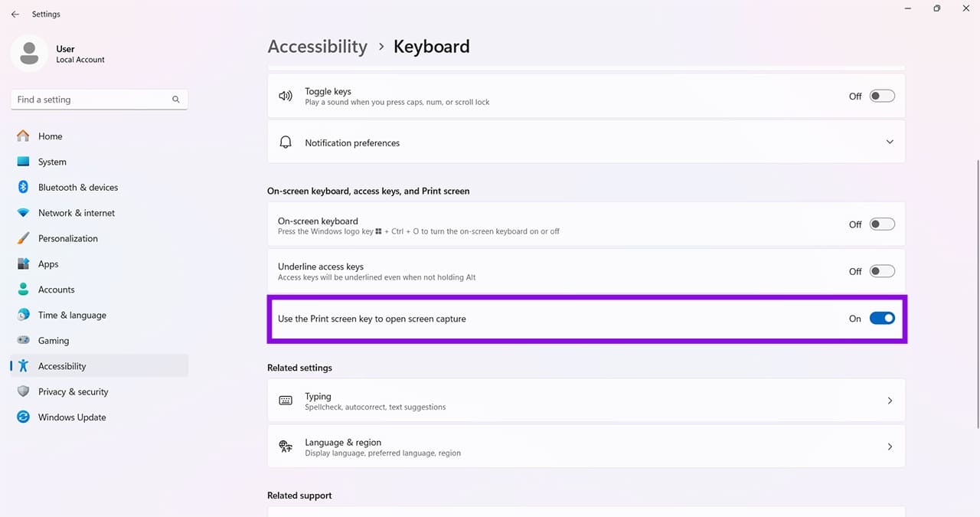The image size is (980, 517).
Task: Click the user profile avatar picture
Action: click(30, 54)
